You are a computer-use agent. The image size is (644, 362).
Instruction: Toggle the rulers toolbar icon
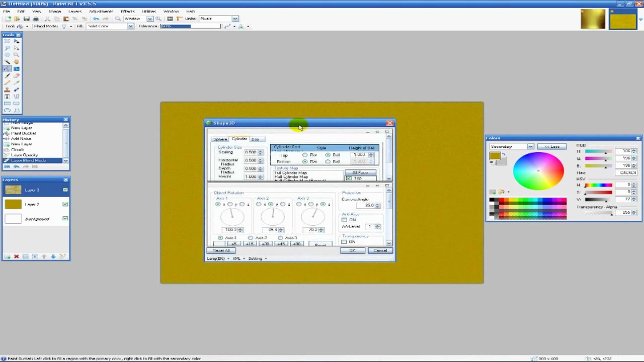point(179,19)
